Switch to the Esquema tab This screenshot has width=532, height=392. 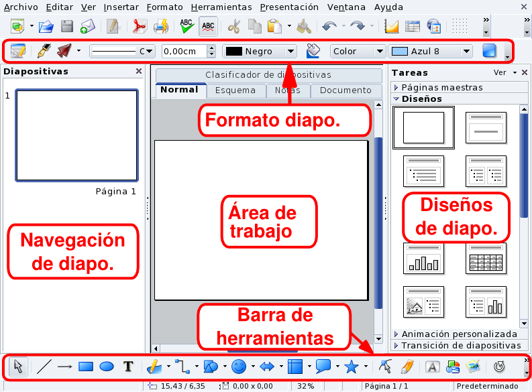coord(235,90)
